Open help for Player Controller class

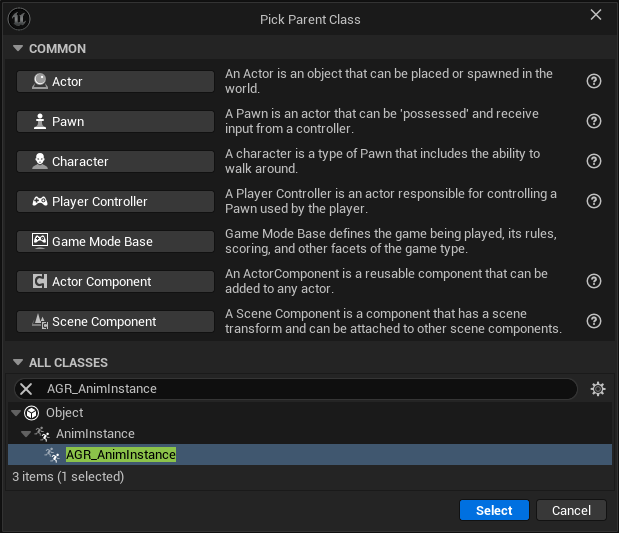pos(594,201)
